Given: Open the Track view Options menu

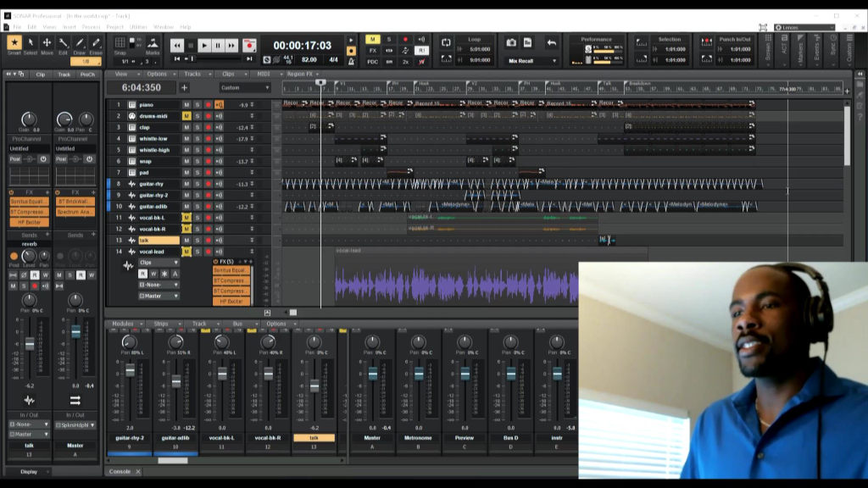Looking at the screenshot, I should pos(157,75).
